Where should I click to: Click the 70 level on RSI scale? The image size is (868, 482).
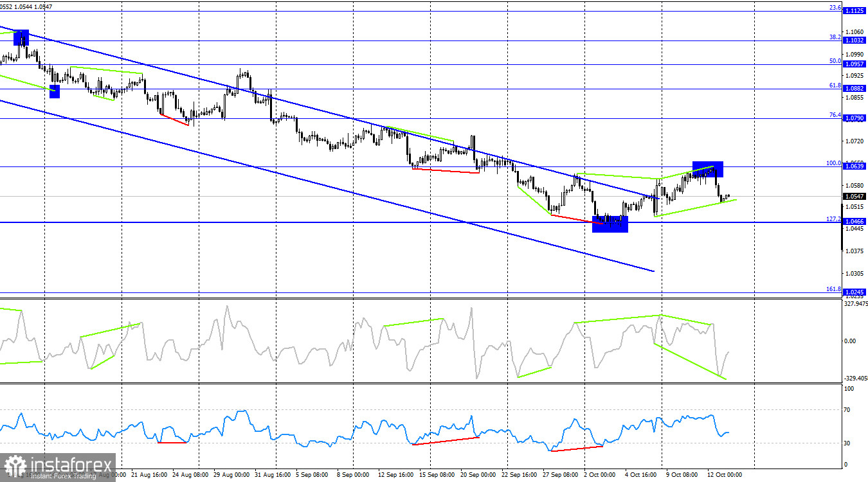(x=848, y=409)
